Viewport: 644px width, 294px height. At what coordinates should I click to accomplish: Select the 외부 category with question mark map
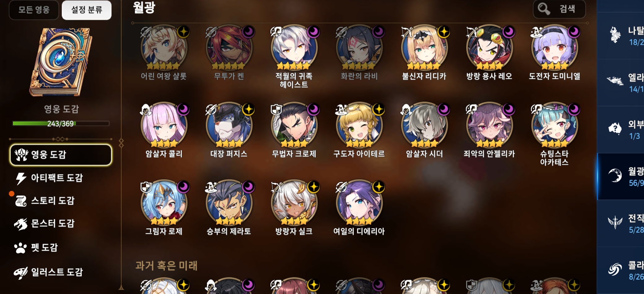click(621, 130)
